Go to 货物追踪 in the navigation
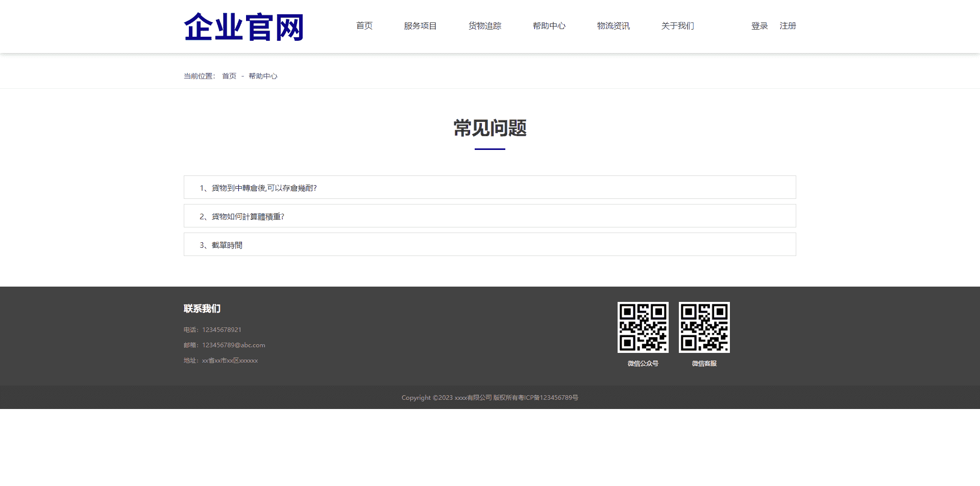Image resolution: width=980 pixels, height=486 pixels. tap(485, 26)
